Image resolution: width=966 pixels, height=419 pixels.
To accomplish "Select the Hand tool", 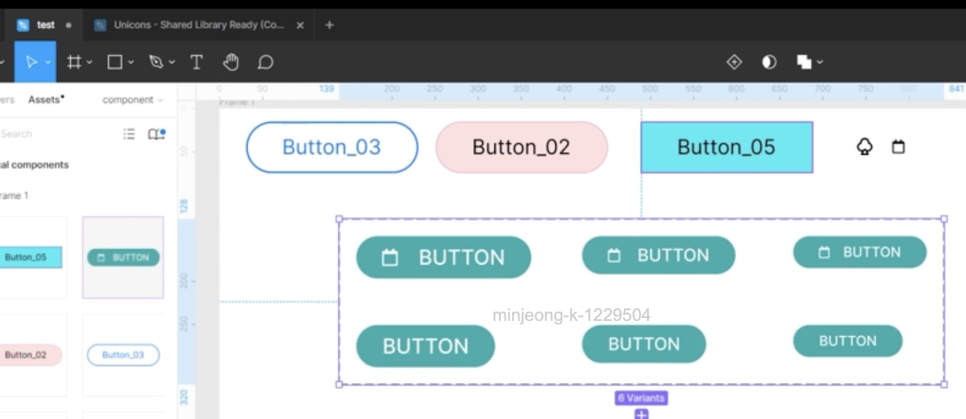I will coord(231,62).
